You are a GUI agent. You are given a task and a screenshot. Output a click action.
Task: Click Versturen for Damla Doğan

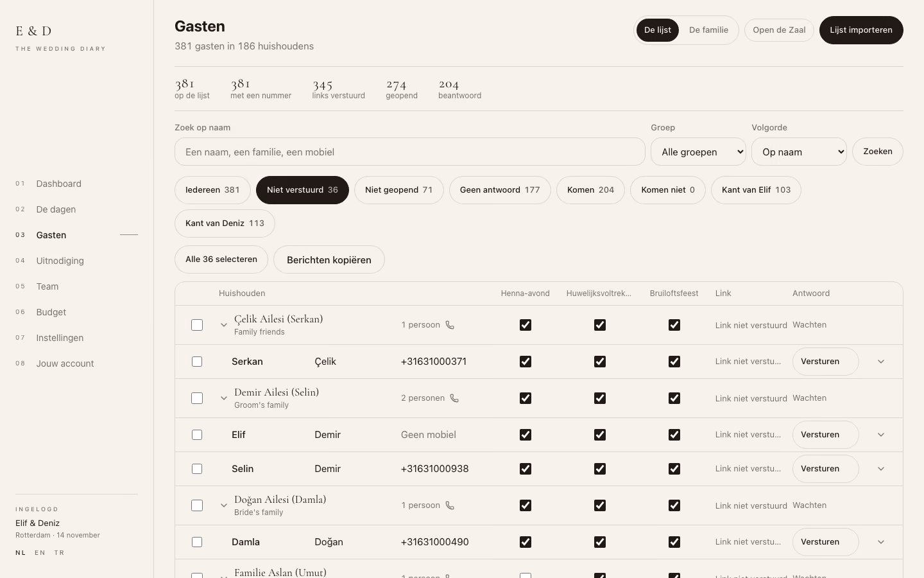[825, 542]
